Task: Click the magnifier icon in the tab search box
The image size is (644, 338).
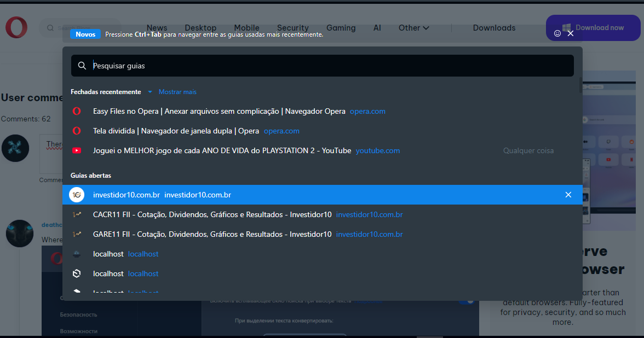Action: [82, 66]
